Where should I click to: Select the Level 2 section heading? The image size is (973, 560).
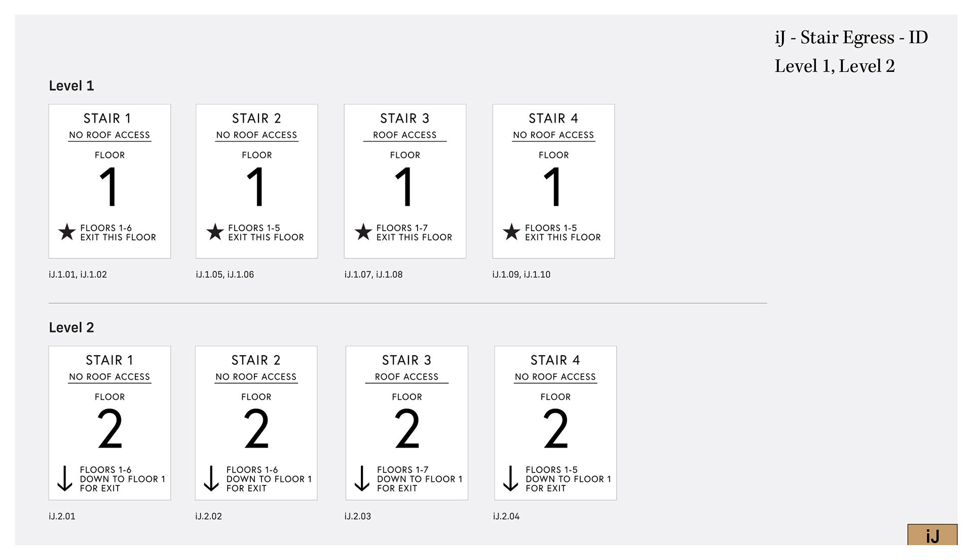point(71,327)
